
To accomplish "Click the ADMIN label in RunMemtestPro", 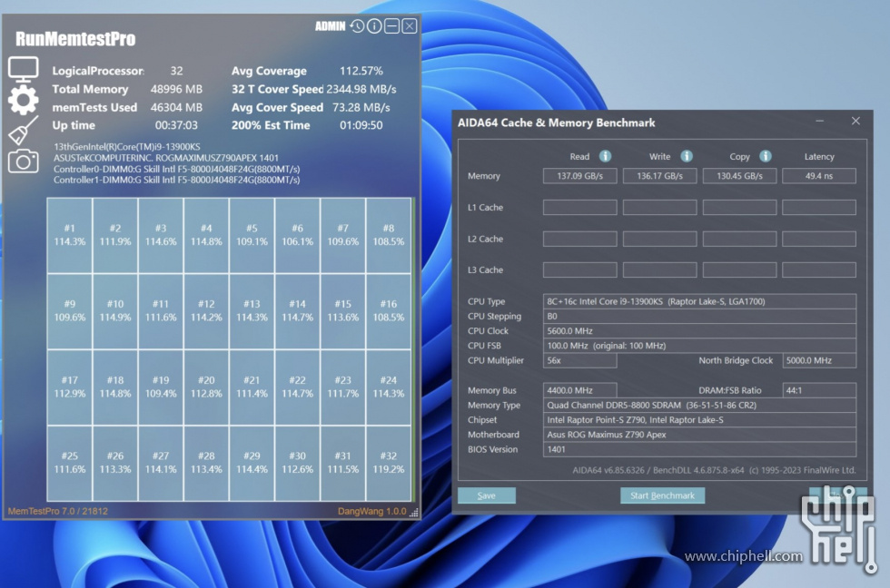I will [331, 26].
